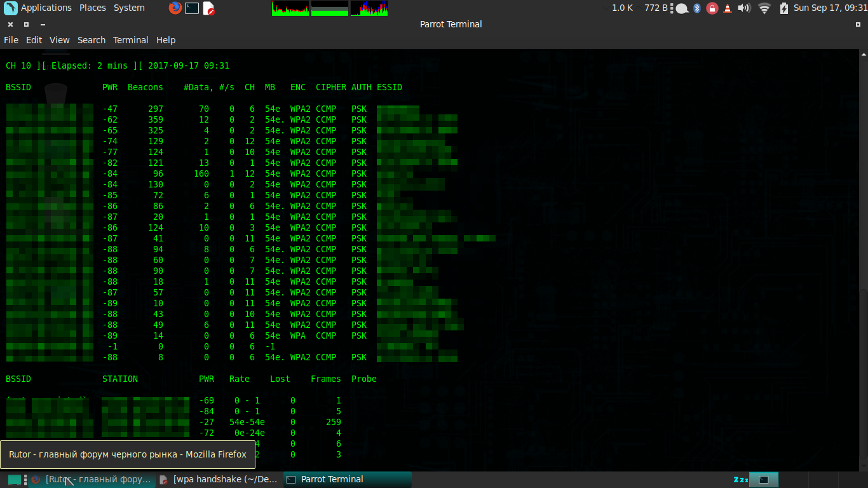
Task: Click the battery status icon
Action: coord(783,8)
